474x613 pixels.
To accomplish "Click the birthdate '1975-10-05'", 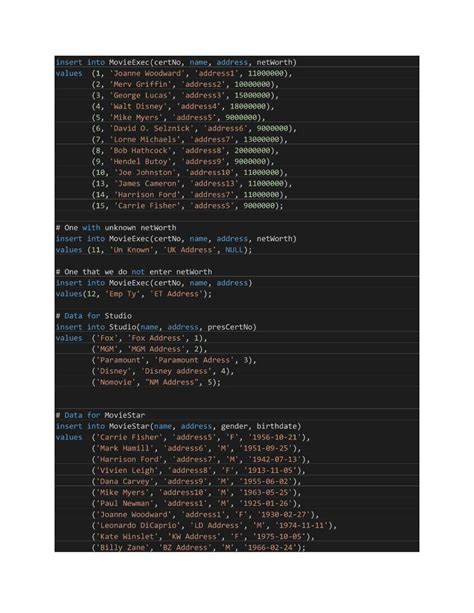I will [x=279, y=536].
